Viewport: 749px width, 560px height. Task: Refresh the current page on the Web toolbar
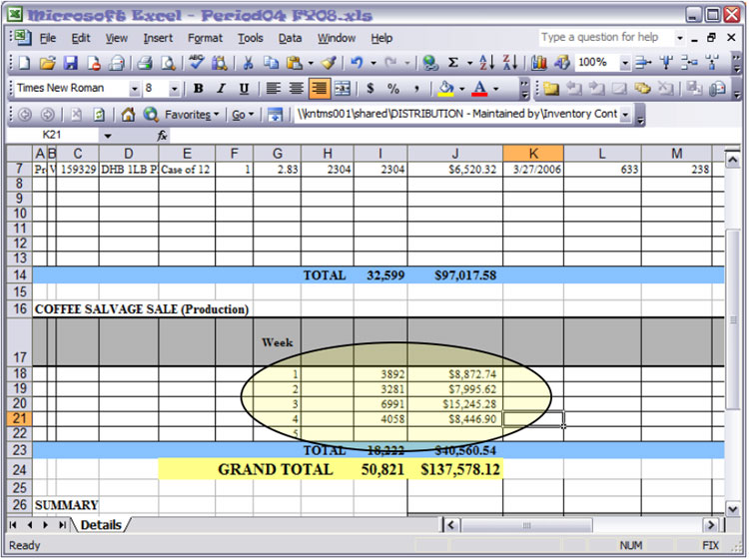(99, 115)
